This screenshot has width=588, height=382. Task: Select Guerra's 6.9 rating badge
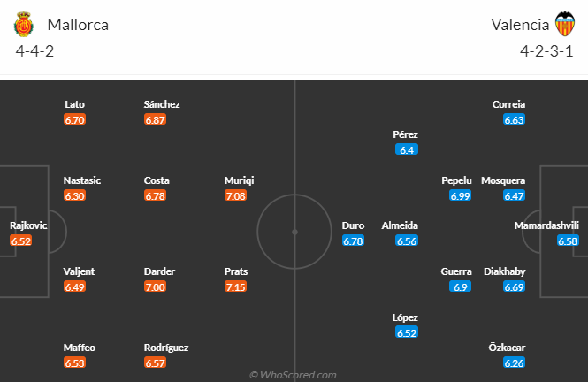point(460,286)
